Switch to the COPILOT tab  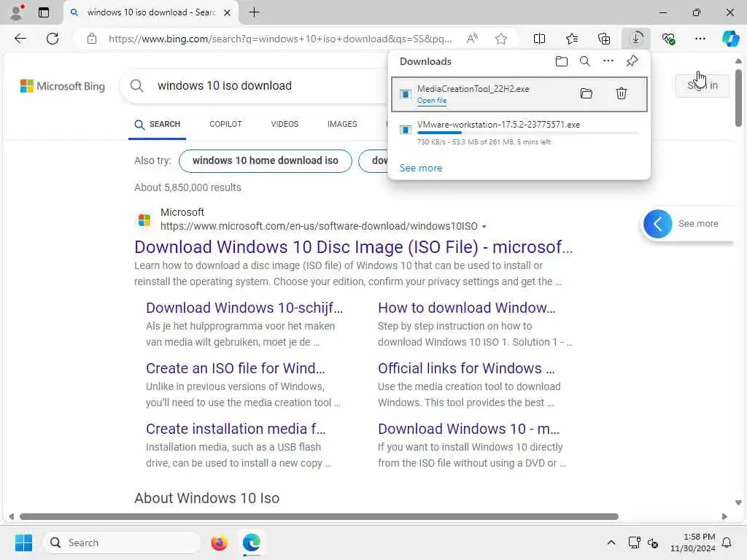point(226,124)
